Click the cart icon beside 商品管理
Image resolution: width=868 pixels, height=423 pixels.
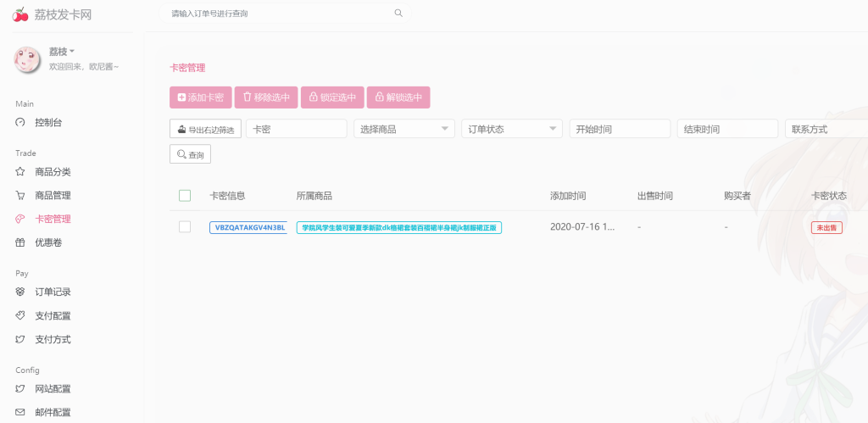point(21,196)
